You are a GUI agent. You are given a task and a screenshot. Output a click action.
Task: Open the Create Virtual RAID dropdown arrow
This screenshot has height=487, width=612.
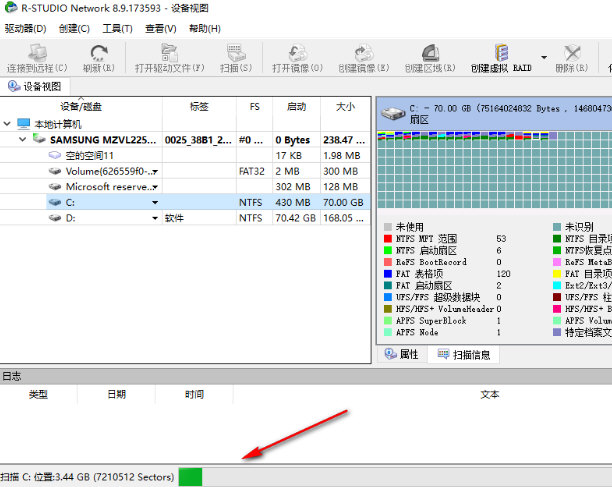coord(544,57)
